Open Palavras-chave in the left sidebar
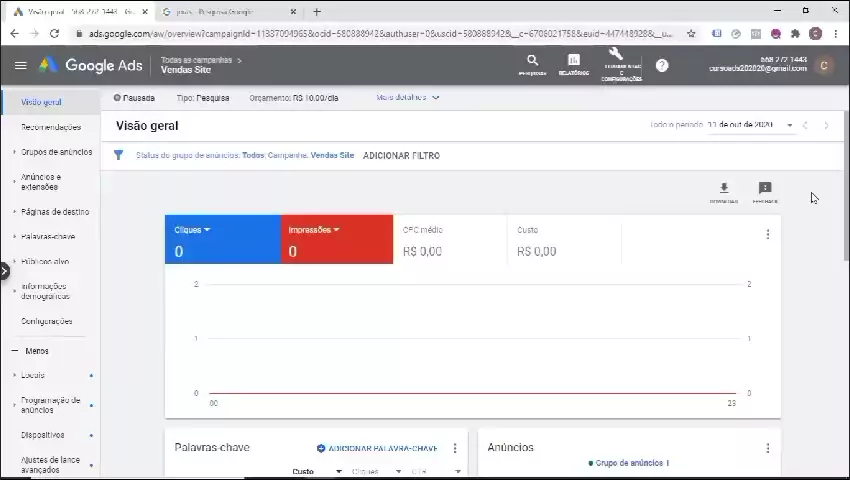The height and width of the screenshot is (480, 850). click(x=48, y=237)
